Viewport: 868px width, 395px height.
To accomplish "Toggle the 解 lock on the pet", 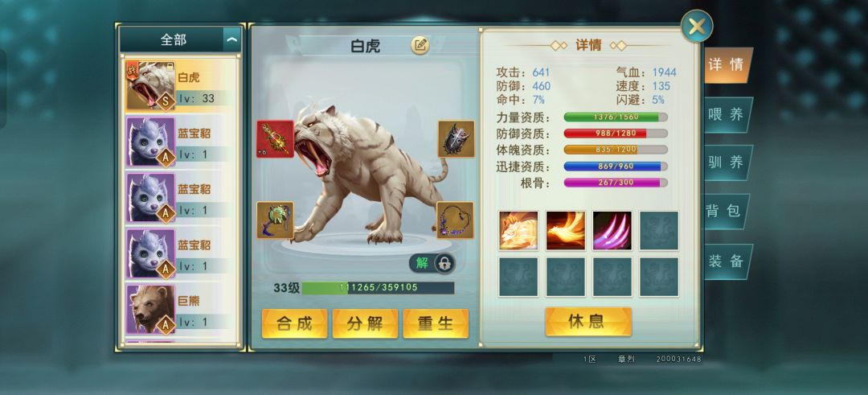I will tap(432, 264).
